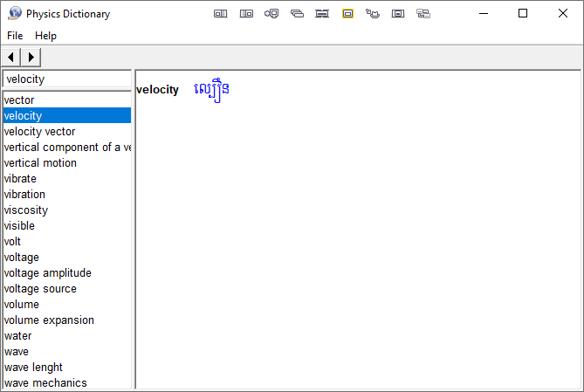The width and height of the screenshot is (584, 392).
Task: Click the search field containing "velocity"
Action: tap(66, 79)
